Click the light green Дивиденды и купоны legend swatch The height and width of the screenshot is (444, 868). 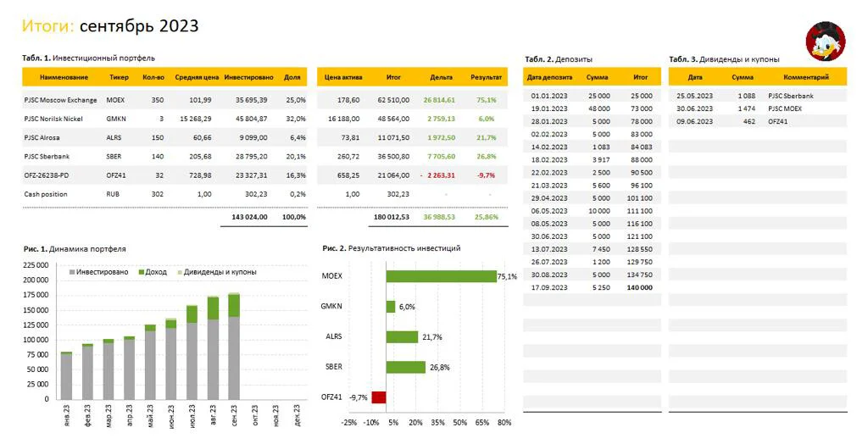180,272
